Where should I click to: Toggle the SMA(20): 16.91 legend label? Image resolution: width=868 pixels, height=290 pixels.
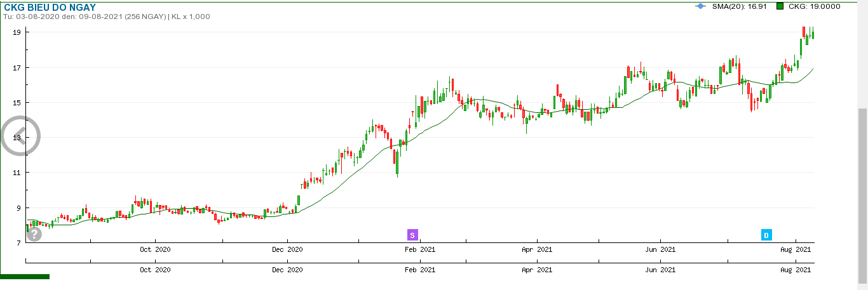[x=740, y=6]
